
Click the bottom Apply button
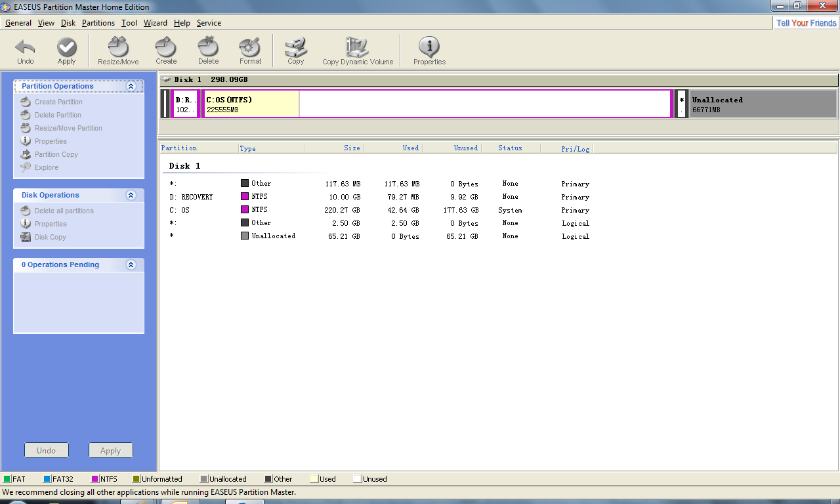point(111,451)
